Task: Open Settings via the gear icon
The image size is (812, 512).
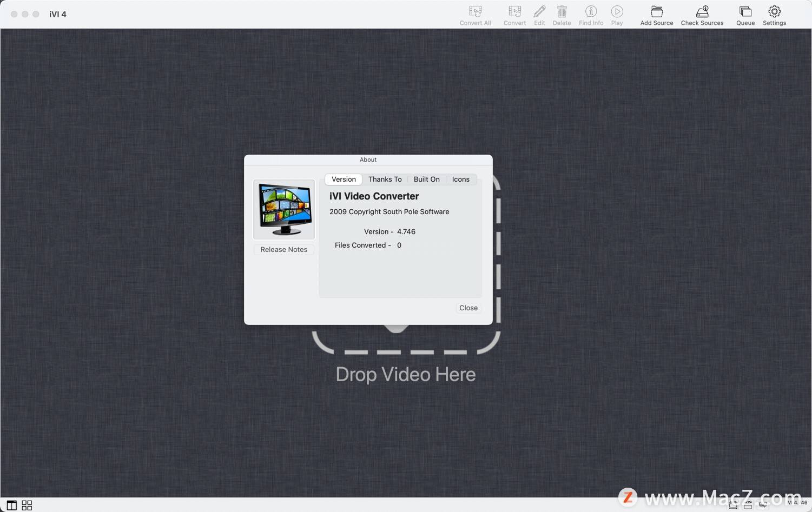Action: (x=774, y=11)
